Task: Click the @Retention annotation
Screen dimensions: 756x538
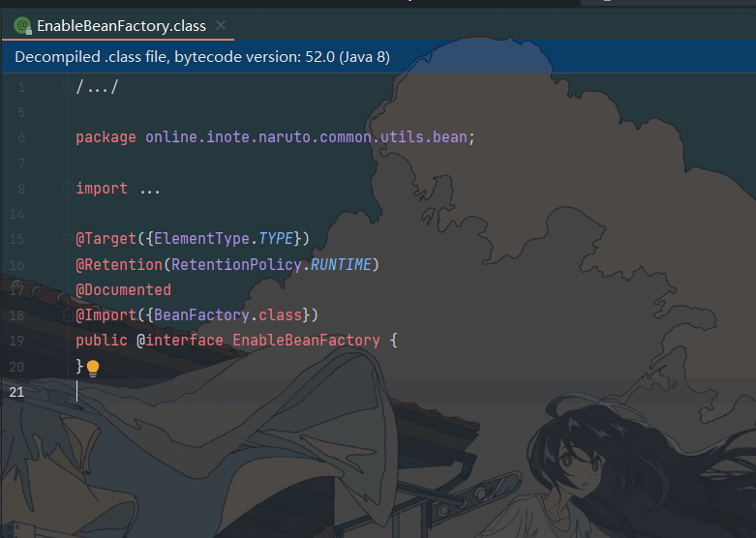Action: coord(119,265)
